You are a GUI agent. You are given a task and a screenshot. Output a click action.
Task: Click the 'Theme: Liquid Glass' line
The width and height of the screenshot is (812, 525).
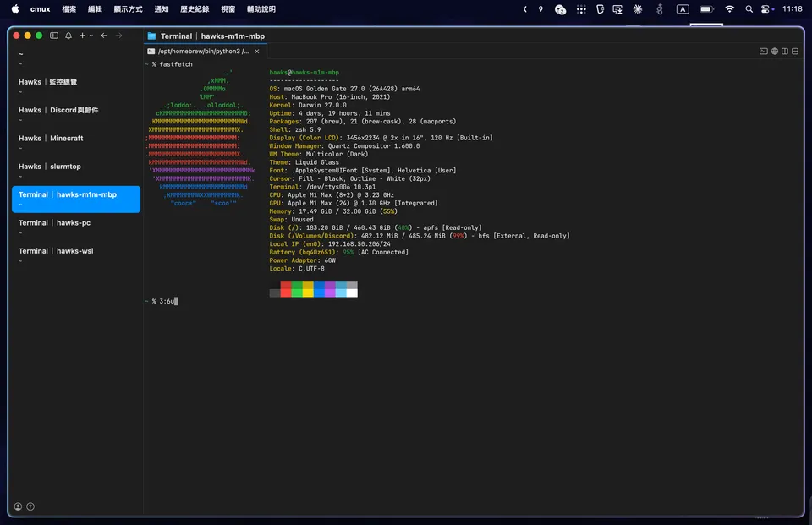point(304,162)
